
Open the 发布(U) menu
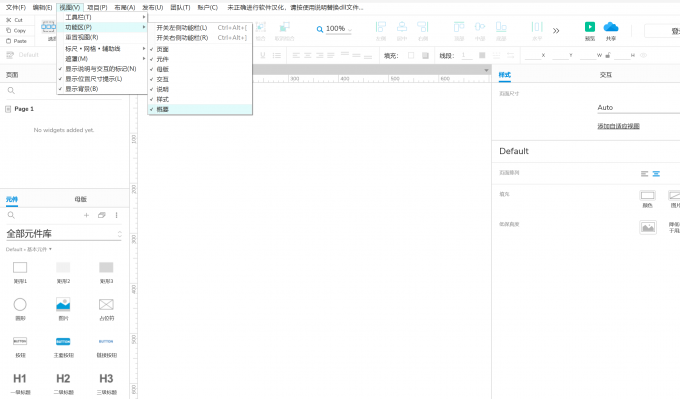click(153, 7)
